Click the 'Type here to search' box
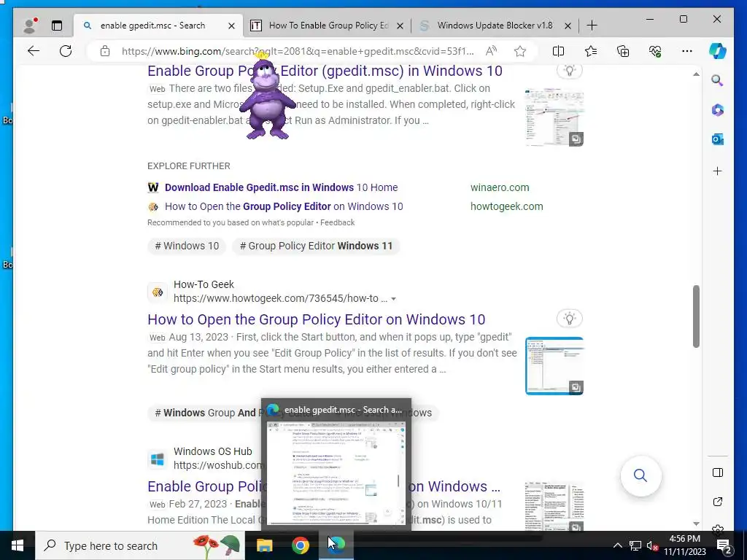Screen dimensions: 747x560 [x=139, y=545]
